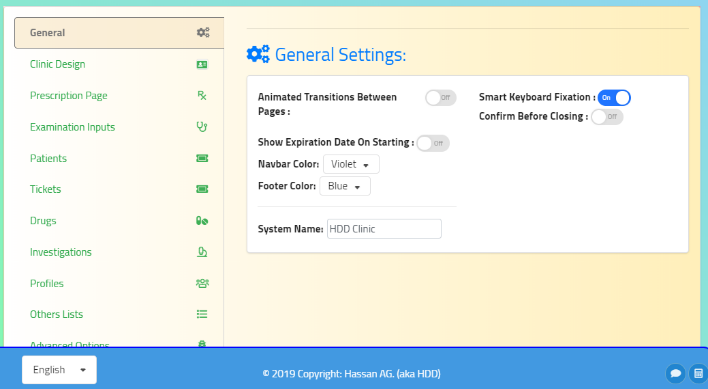Image resolution: width=708 pixels, height=389 pixels.
Task: Toggle Confirm Before Closing on
Action: [x=607, y=116]
